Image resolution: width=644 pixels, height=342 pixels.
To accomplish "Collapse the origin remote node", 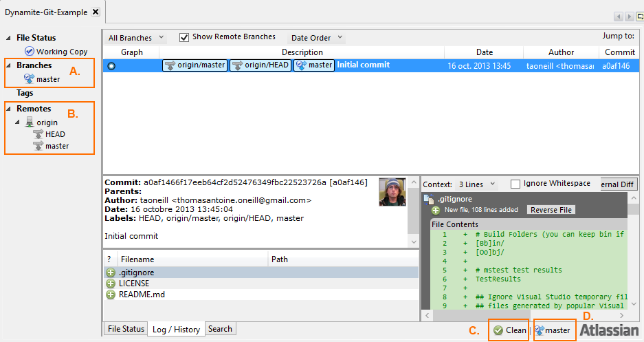I will (17, 122).
